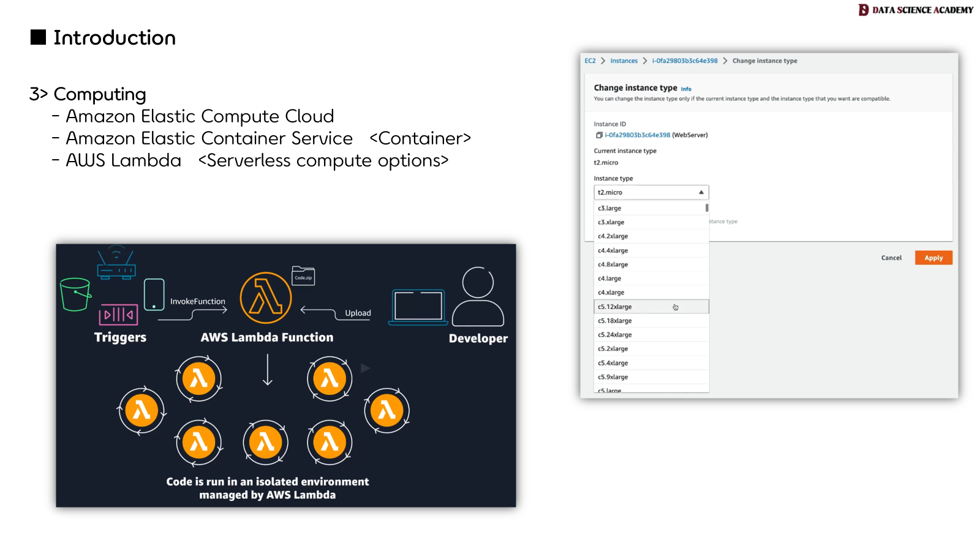
Task: Click the Cancel button
Action: pos(891,258)
